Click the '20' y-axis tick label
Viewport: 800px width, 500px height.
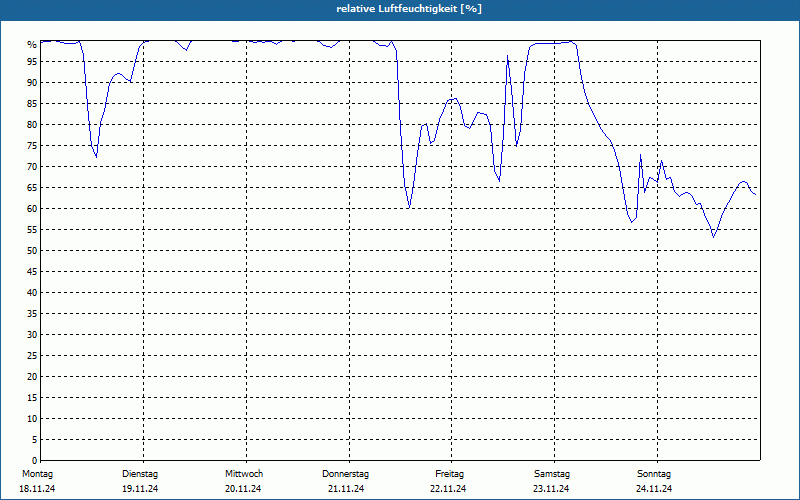point(32,377)
